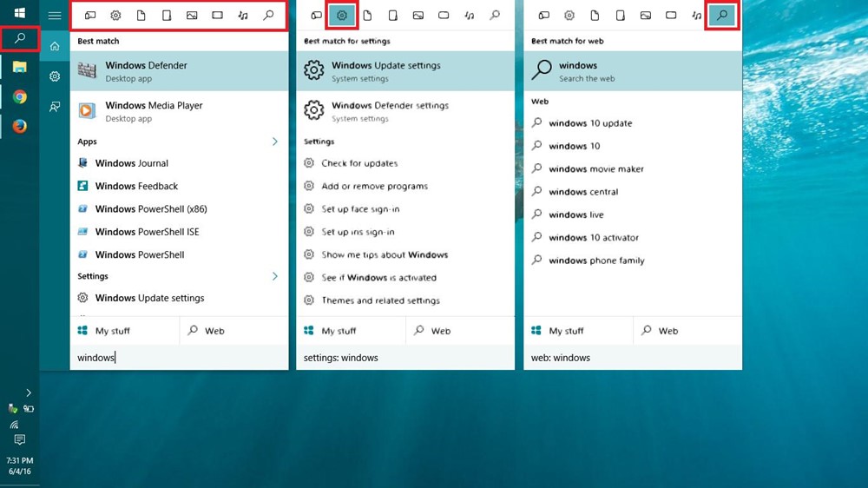Expand the hamburger menu in search sidebar
The width and height of the screenshot is (868, 488).
[54, 16]
